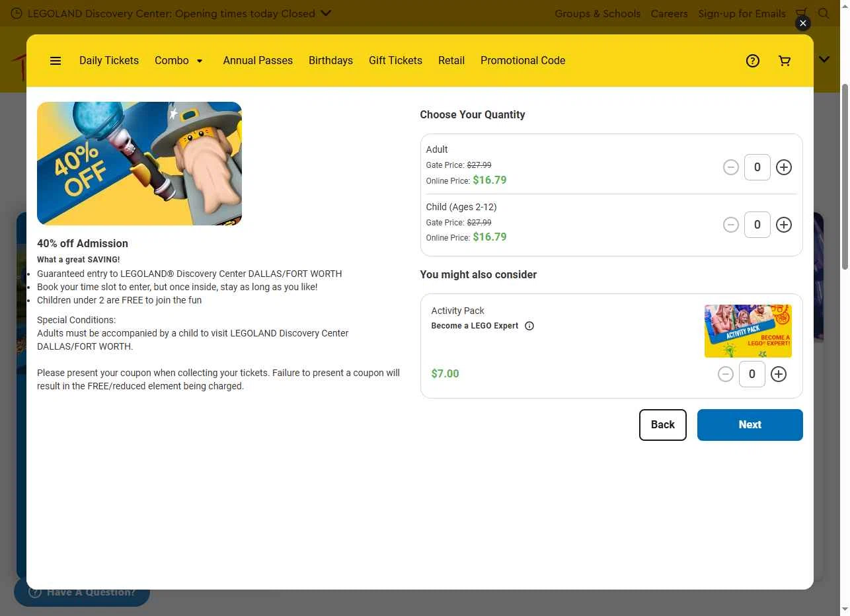Image resolution: width=850 pixels, height=616 pixels.
Task: Open the Retail menu item
Action: (x=451, y=60)
